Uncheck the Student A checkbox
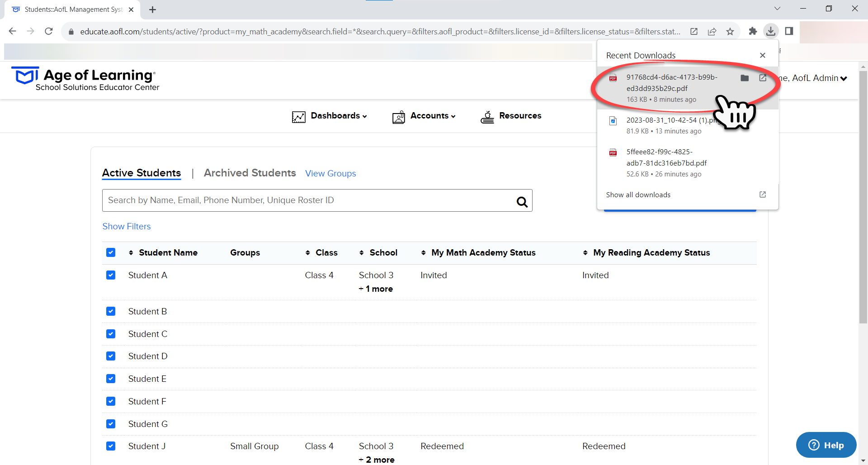 point(111,275)
